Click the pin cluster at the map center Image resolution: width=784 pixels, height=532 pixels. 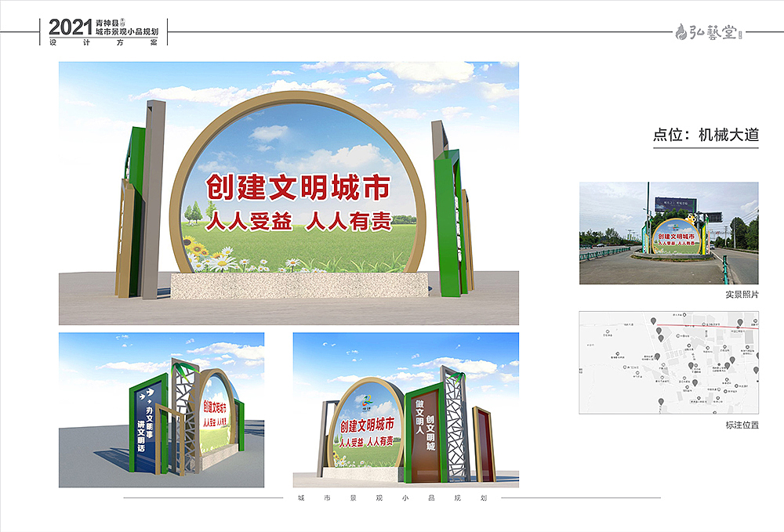pyautogui.click(x=691, y=364)
